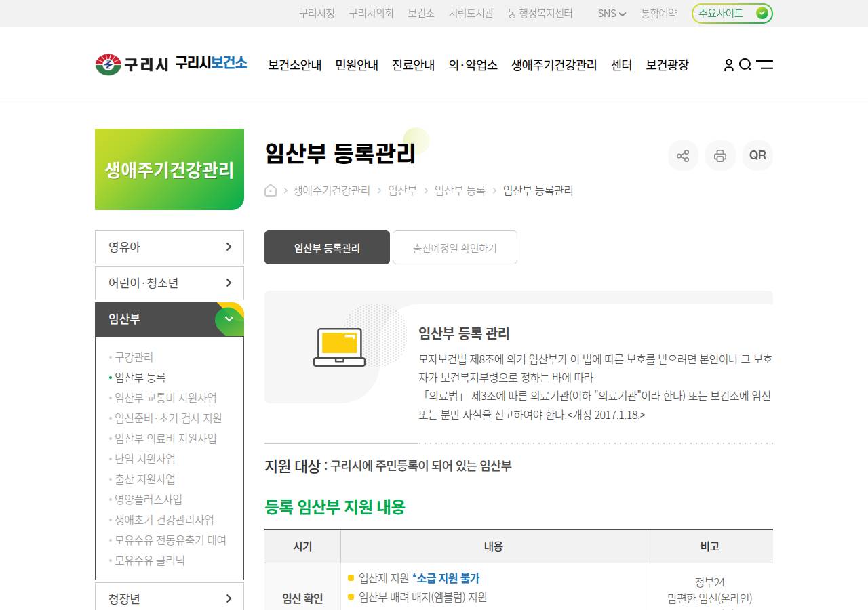Open 생애초기 건강관리사업 sidebar item
This screenshot has height=610, width=868.
164,520
